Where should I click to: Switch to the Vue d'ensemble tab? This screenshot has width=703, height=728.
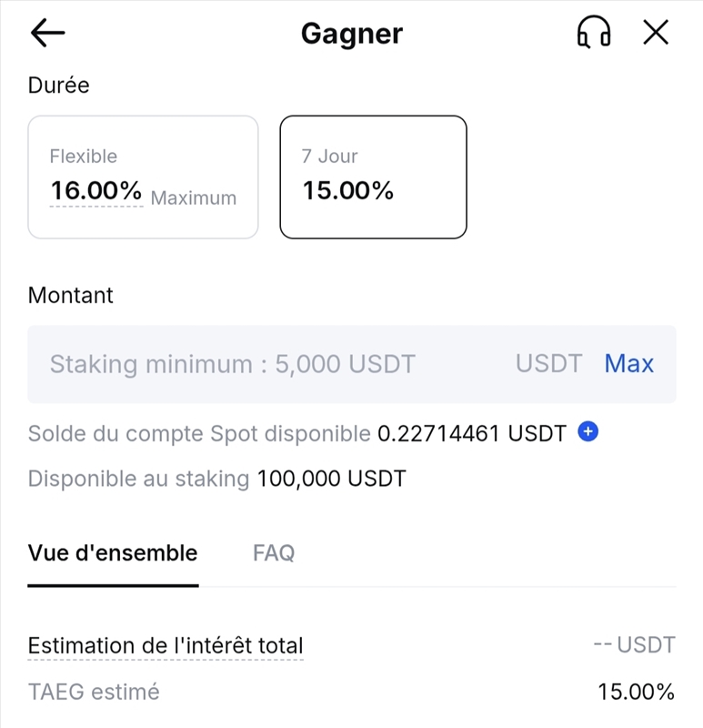tap(113, 552)
